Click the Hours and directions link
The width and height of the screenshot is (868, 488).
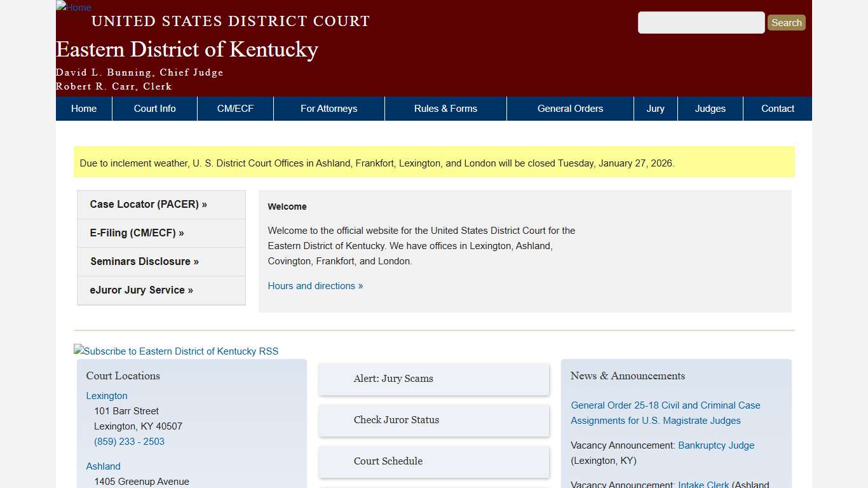[x=315, y=286]
